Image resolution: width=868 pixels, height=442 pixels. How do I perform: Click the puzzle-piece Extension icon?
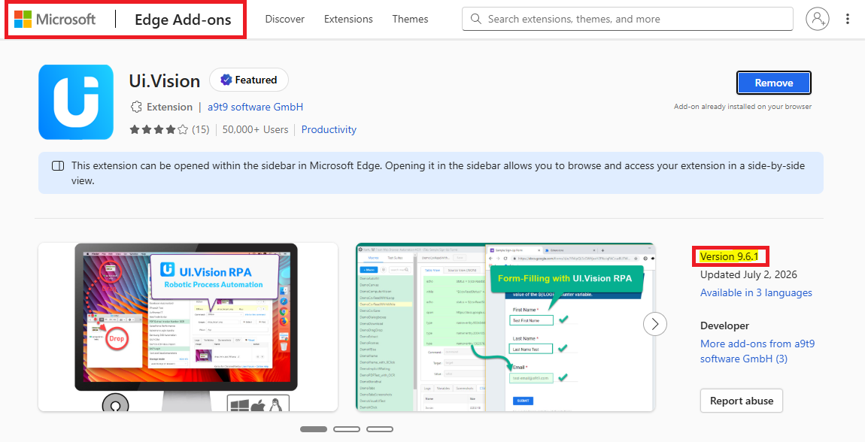click(135, 107)
